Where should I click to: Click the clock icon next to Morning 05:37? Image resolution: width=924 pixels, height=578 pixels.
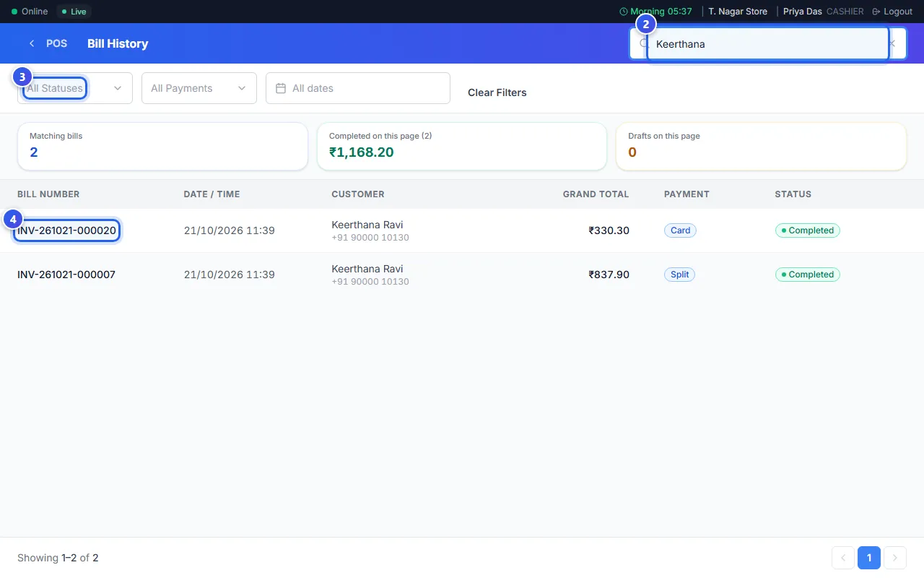[x=624, y=12]
